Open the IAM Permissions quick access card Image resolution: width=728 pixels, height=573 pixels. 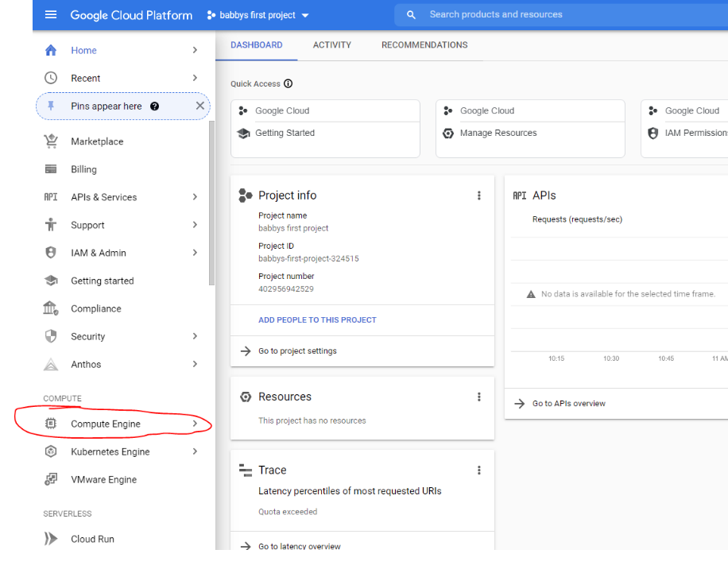tap(685, 129)
